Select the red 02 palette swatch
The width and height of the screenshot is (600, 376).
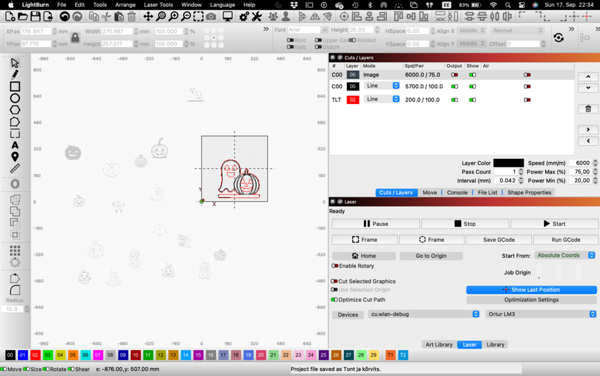coord(35,355)
